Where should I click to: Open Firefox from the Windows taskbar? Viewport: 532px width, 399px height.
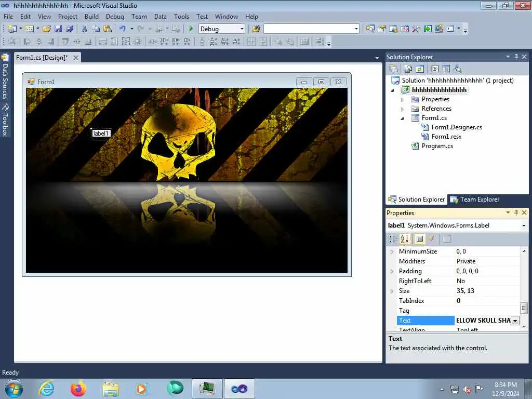[x=78, y=389]
